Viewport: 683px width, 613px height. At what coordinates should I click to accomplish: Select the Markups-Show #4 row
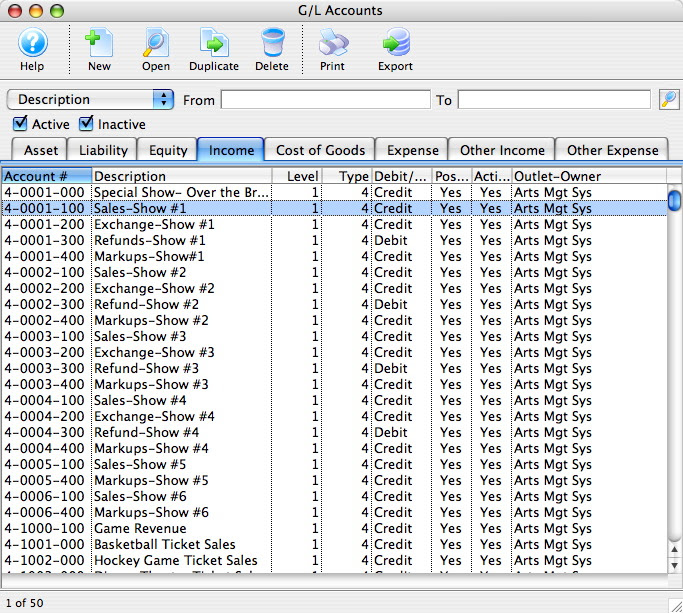click(x=334, y=448)
